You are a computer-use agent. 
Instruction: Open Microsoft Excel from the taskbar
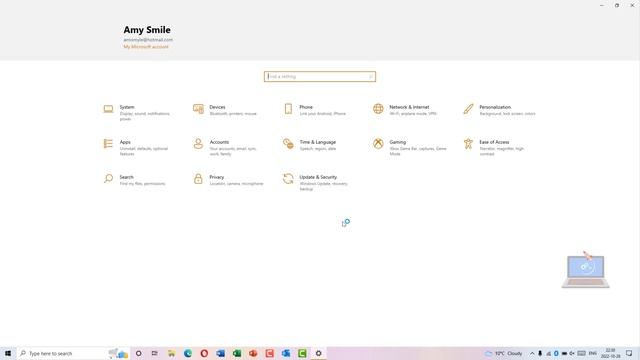pos(237,353)
